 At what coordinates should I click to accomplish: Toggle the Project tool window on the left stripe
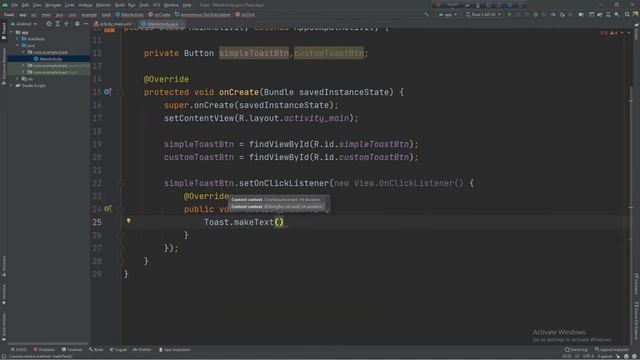point(4,31)
